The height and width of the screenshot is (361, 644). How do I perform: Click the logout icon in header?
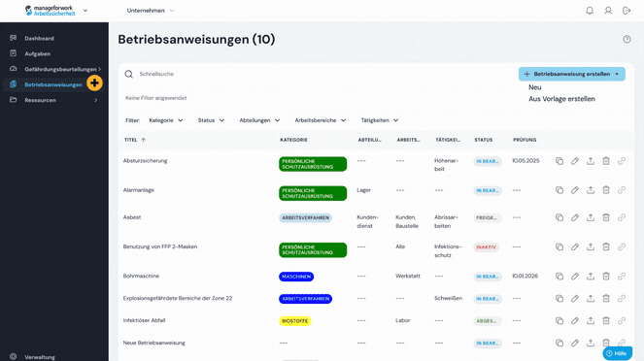coord(627,11)
